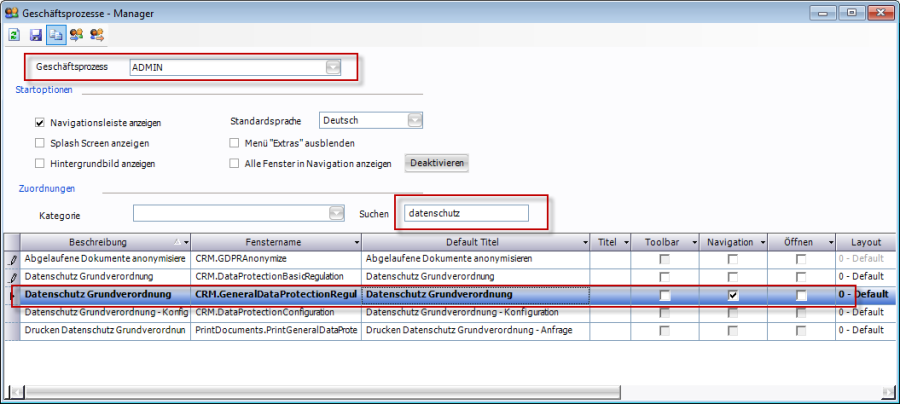Tick the Hintergrundbild anzeigen checkbox
900x404 pixels.
click(x=40, y=163)
